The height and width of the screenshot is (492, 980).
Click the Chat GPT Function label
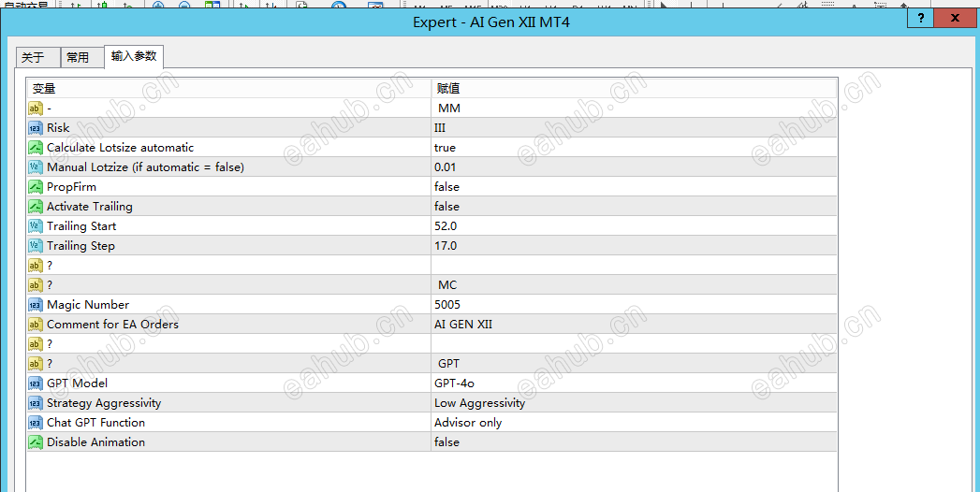point(95,423)
